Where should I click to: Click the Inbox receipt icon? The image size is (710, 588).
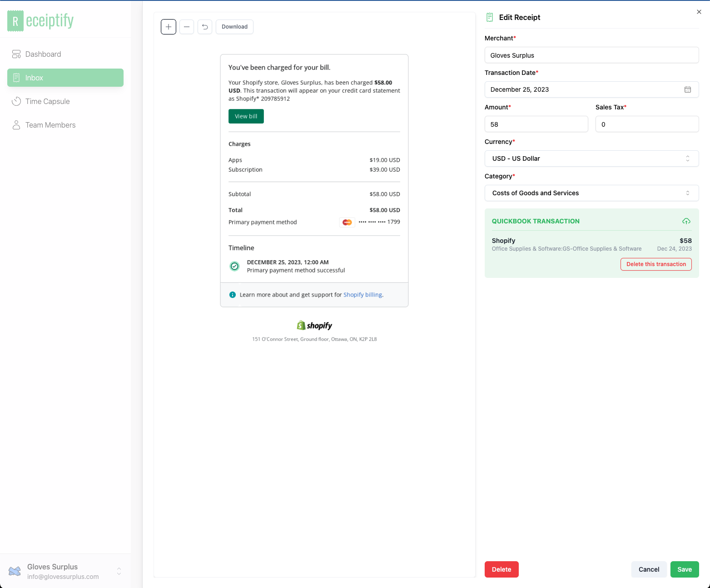pyautogui.click(x=16, y=78)
